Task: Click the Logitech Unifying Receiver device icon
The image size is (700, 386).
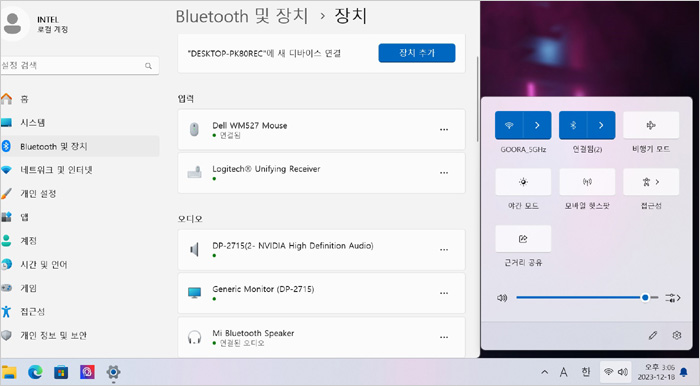Action: 194,172
